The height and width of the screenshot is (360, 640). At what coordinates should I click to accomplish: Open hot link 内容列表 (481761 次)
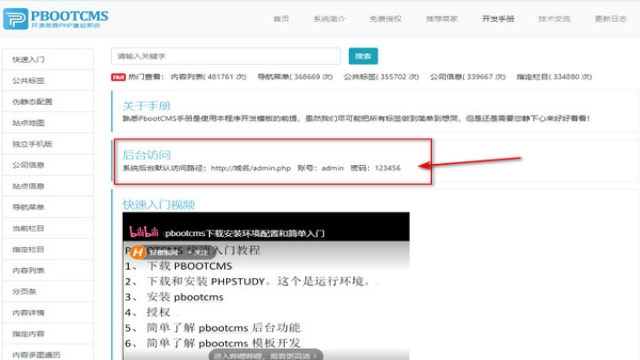[x=209, y=77]
